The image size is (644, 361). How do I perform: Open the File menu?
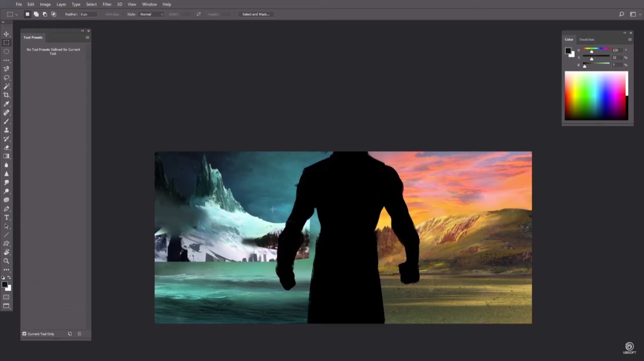pos(19,4)
